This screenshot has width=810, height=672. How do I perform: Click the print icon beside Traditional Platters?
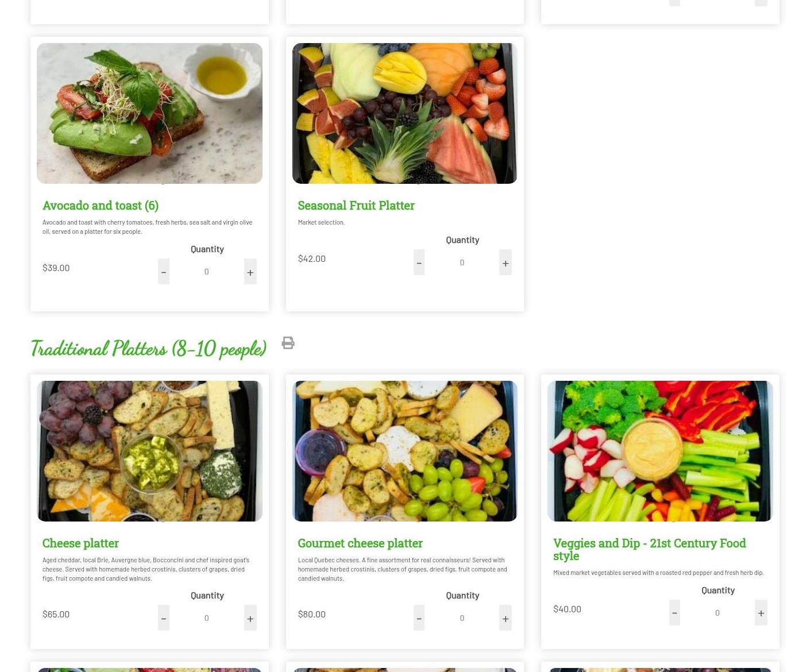pos(288,343)
